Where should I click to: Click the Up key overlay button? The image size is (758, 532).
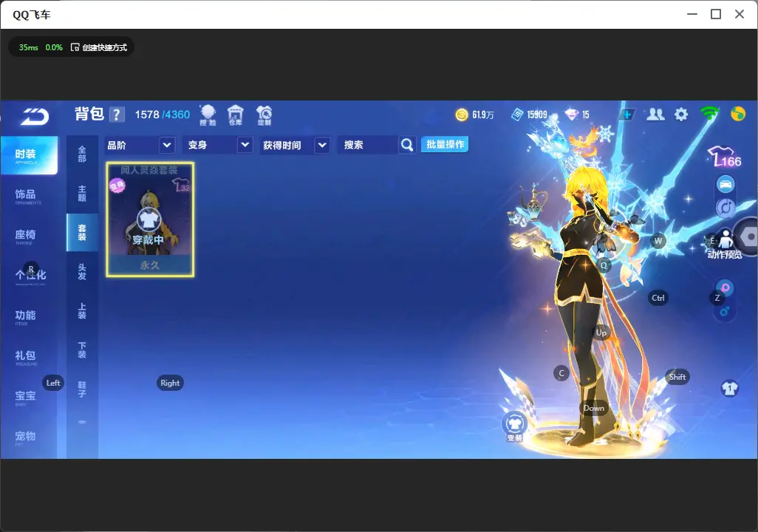601,332
